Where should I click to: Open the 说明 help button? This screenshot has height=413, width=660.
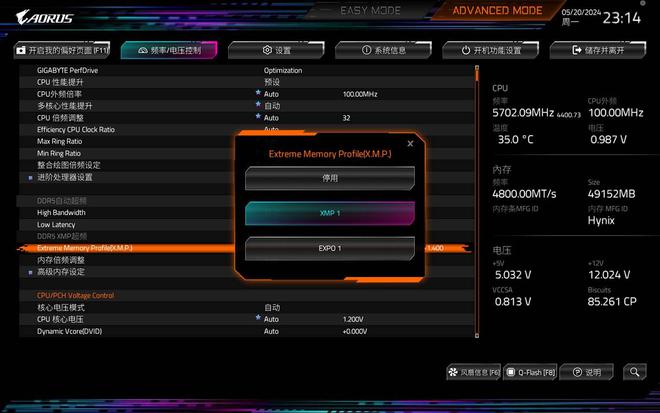click(x=587, y=372)
